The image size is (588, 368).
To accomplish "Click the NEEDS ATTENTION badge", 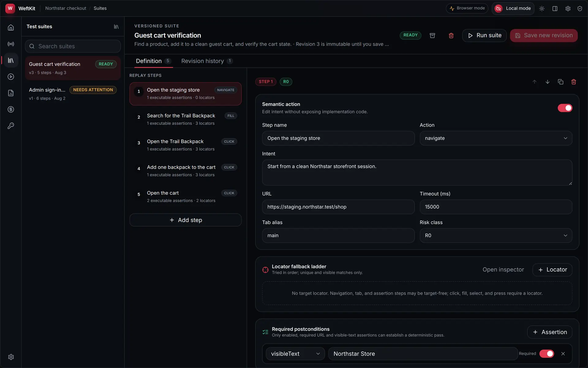I will click(93, 90).
